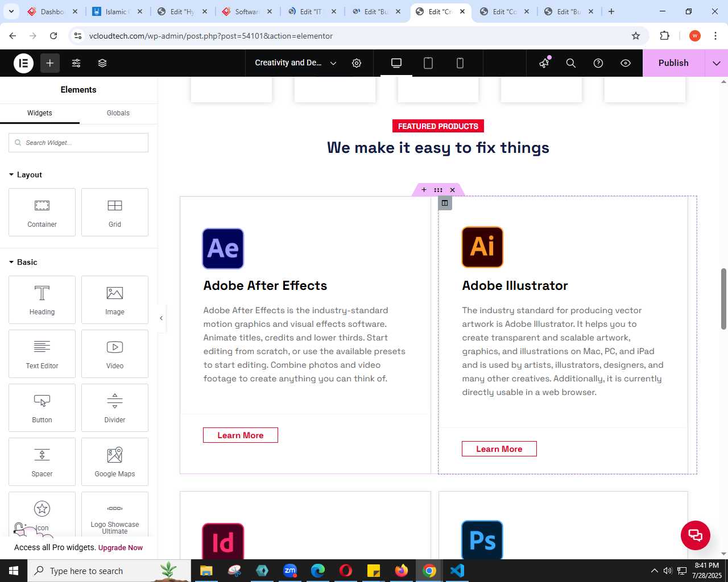Viewport: 728px width, 582px height.
Task: Open Visual Studio Code from taskbar
Action: pos(457,571)
